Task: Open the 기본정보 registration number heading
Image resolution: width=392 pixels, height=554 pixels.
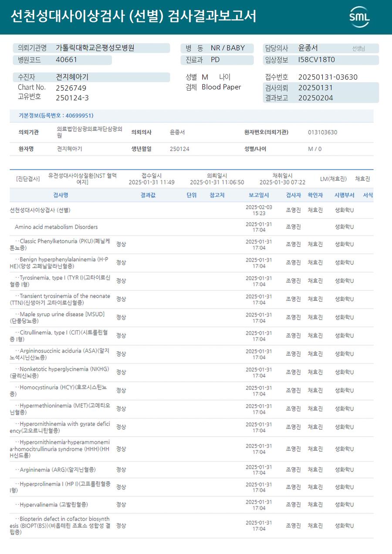Action: point(56,116)
